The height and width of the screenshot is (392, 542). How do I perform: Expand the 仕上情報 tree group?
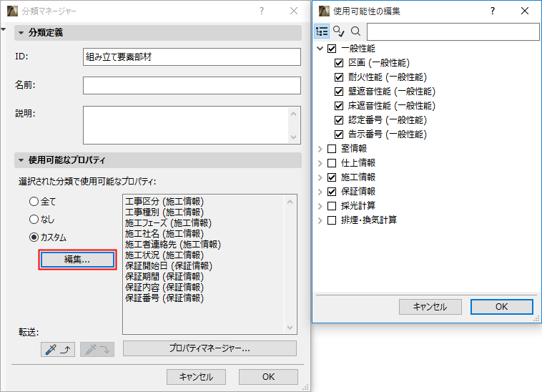pyautogui.click(x=320, y=163)
